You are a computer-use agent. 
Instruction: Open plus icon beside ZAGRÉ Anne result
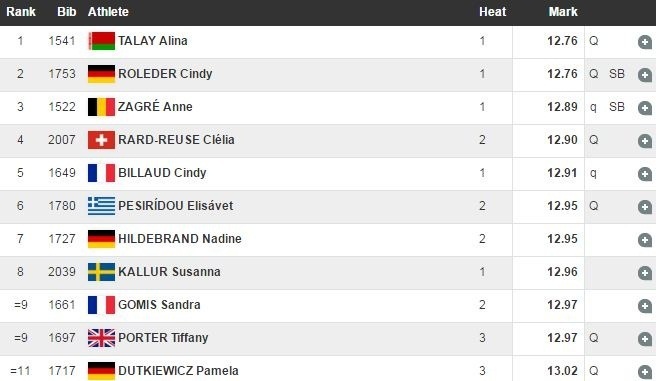(x=645, y=108)
